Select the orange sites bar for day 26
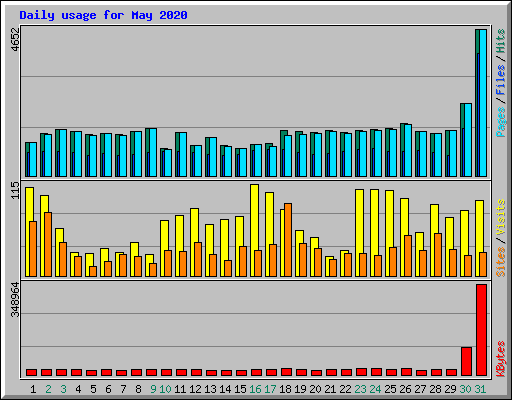512x400 pixels. tap(408, 256)
